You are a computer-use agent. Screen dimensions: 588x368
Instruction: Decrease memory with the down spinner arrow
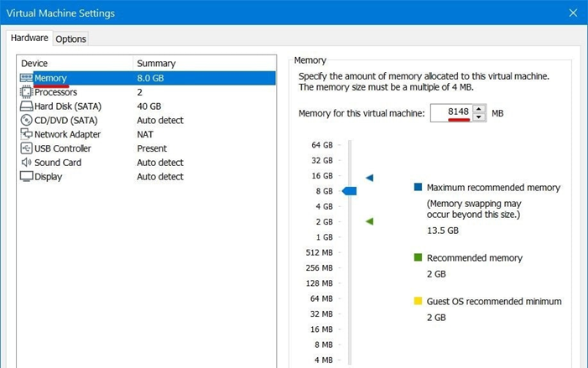(x=479, y=117)
